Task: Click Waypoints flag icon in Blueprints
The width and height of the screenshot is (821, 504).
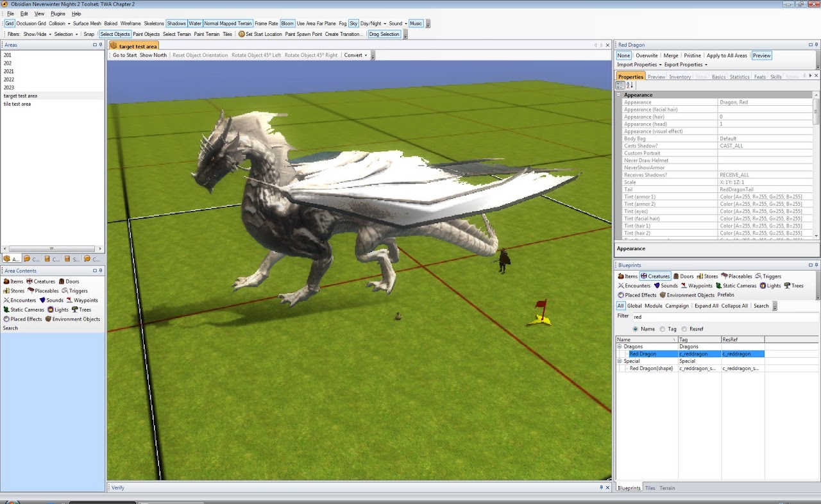Action: tap(684, 286)
